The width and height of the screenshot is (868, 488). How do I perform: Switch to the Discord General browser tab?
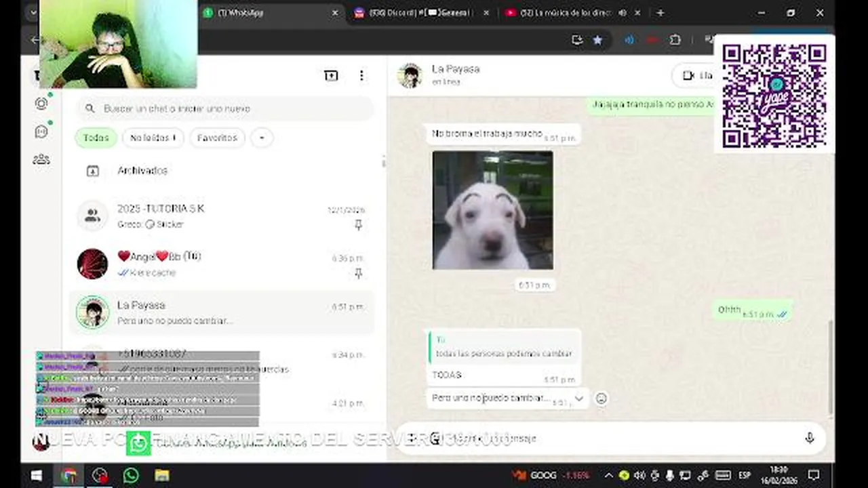(420, 13)
